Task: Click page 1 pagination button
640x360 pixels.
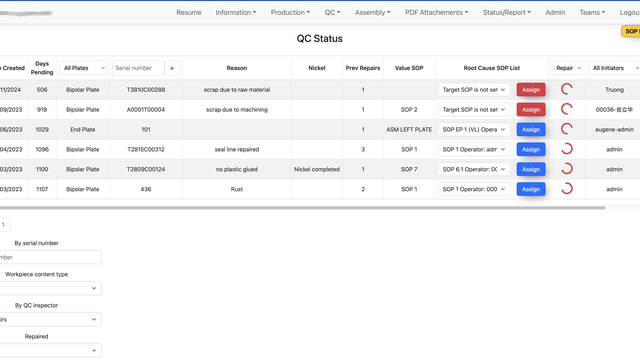Action: [4, 224]
